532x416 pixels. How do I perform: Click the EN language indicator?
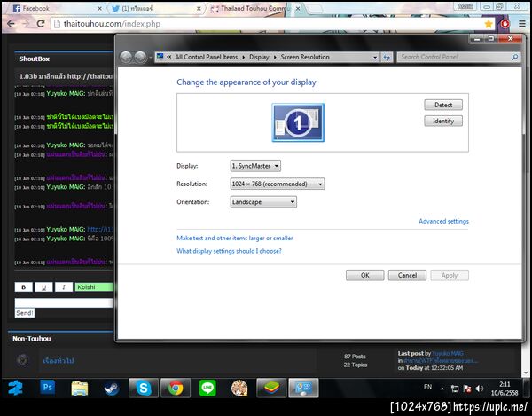pyautogui.click(x=428, y=387)
